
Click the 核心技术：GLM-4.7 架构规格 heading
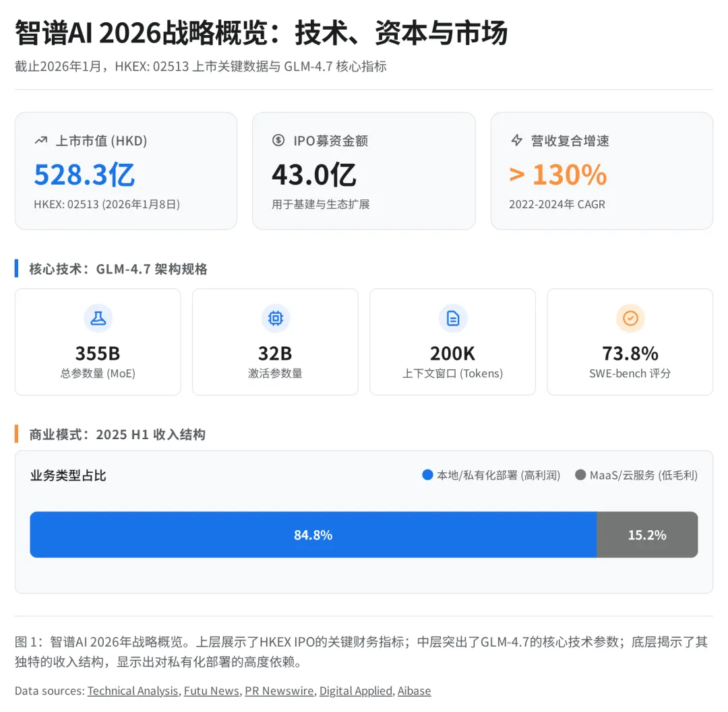pyautogui.click(x=118, y=269)
